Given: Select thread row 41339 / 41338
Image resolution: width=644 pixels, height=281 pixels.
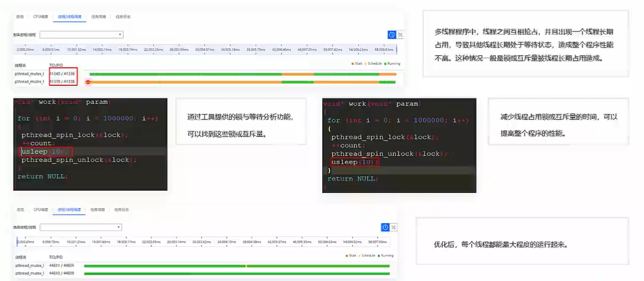Looking at the screenshot, I should tap(206, 82).
